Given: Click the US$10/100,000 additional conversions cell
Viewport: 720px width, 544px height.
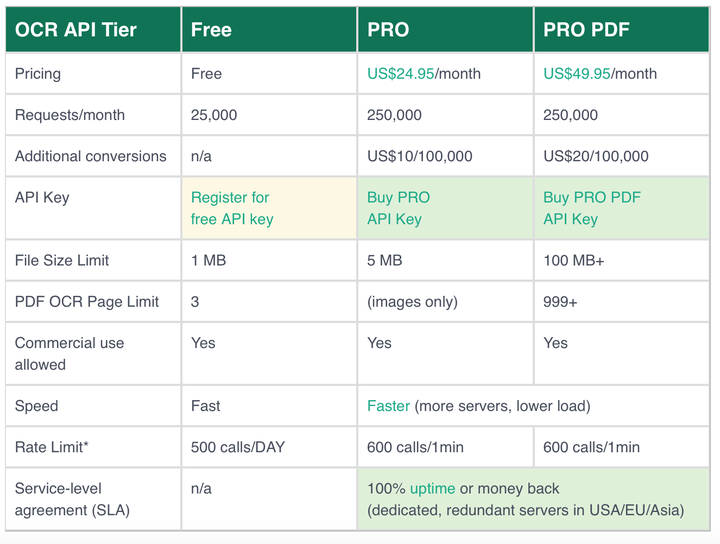Looking at the screenshot, I should [420, 156].
